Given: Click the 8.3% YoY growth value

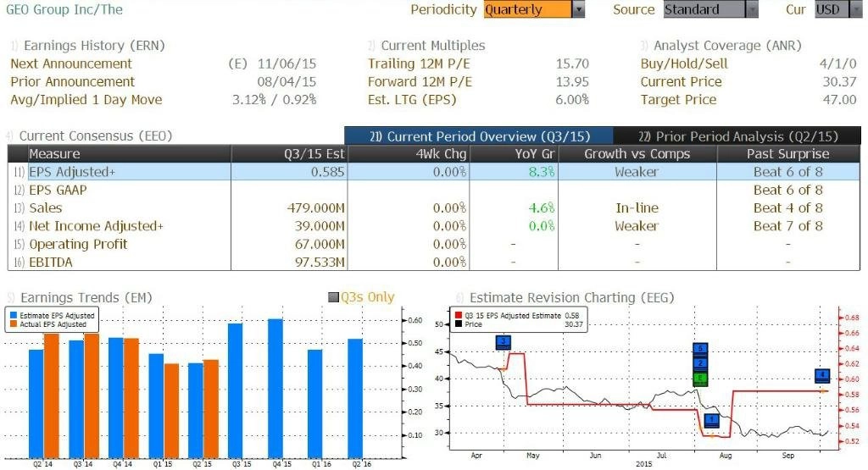Looking at the screenshot, I should pos(542,172).
